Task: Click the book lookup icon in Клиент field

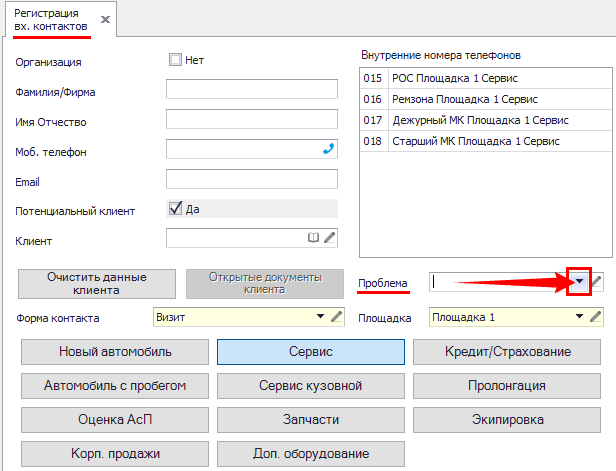Action: pos(314,238)
